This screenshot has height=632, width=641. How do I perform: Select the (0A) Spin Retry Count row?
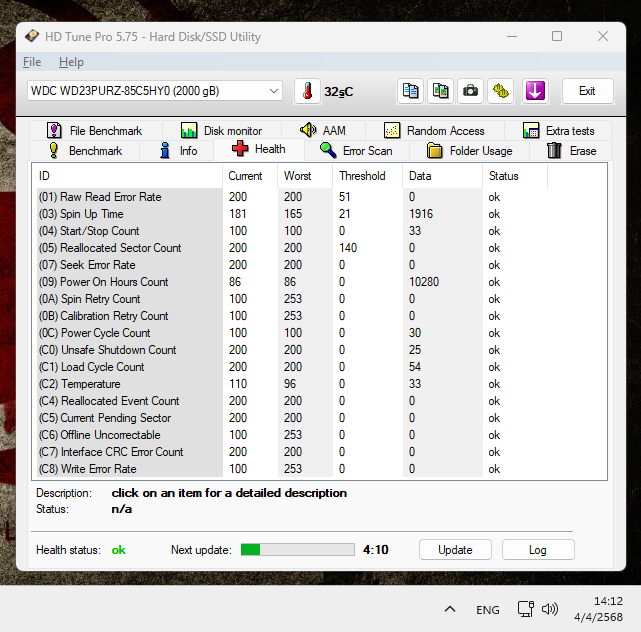click(x=292, y=299)
